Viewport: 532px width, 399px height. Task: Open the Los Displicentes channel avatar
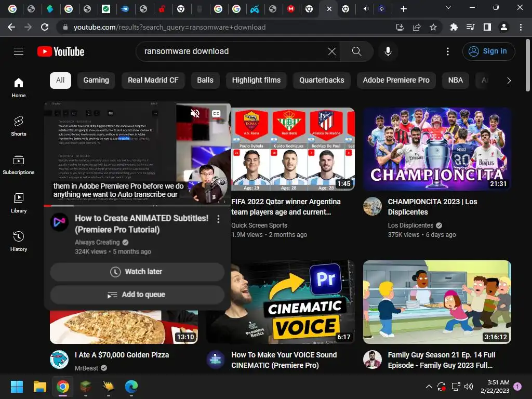(x=373, y=206)
